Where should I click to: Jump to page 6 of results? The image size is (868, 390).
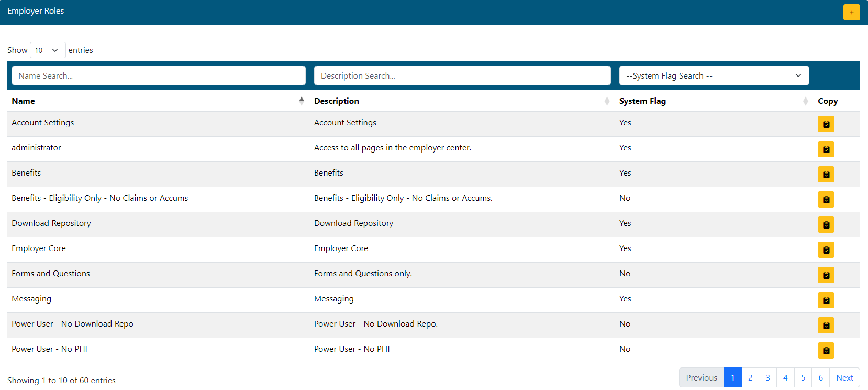tap(820, 377)
